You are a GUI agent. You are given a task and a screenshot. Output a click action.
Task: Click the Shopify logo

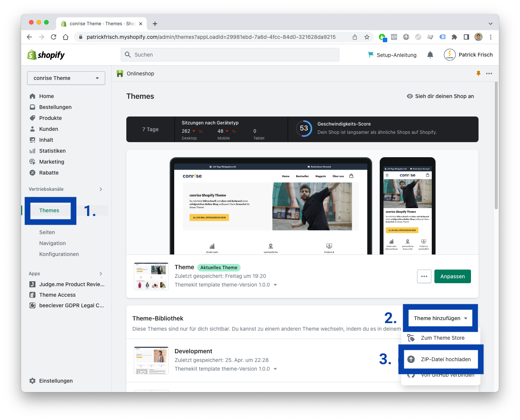(46, 55)
